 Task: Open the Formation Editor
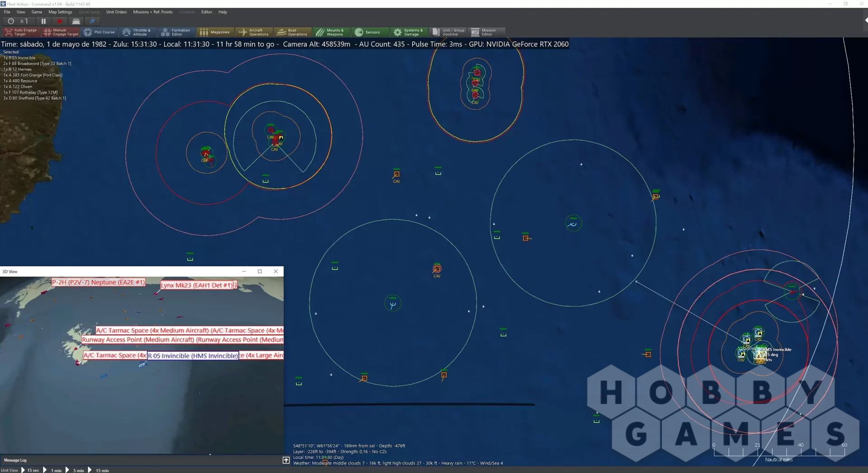pos(177,32)
